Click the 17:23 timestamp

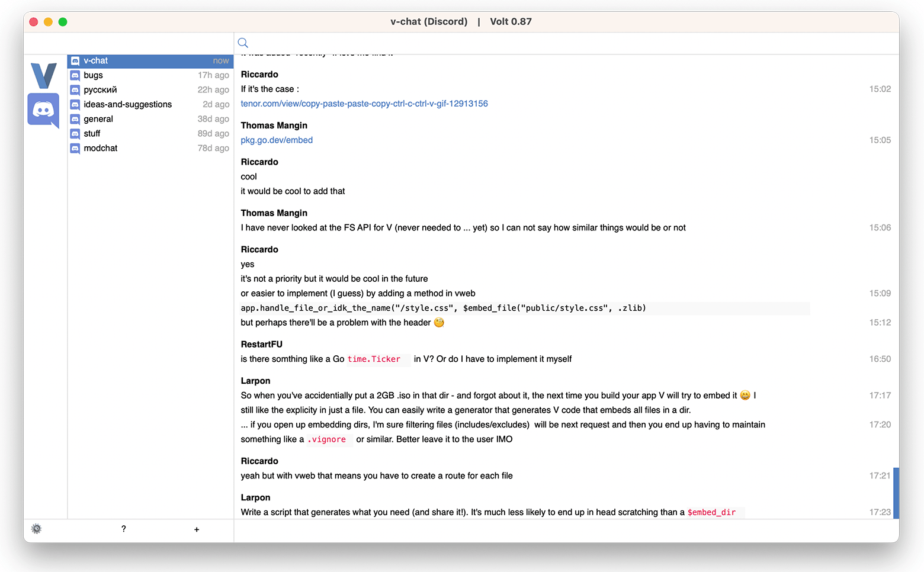tap(880, 512)
